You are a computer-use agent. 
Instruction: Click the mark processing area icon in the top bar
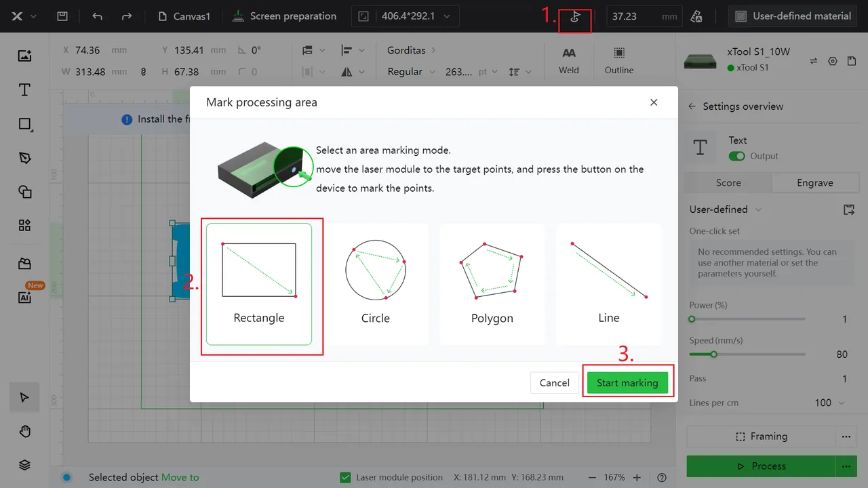[575, 16]
